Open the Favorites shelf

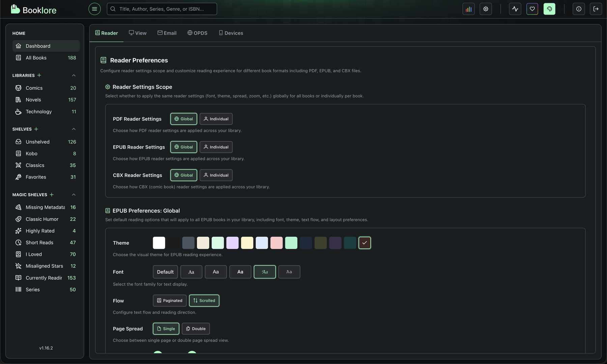point(36,177)
